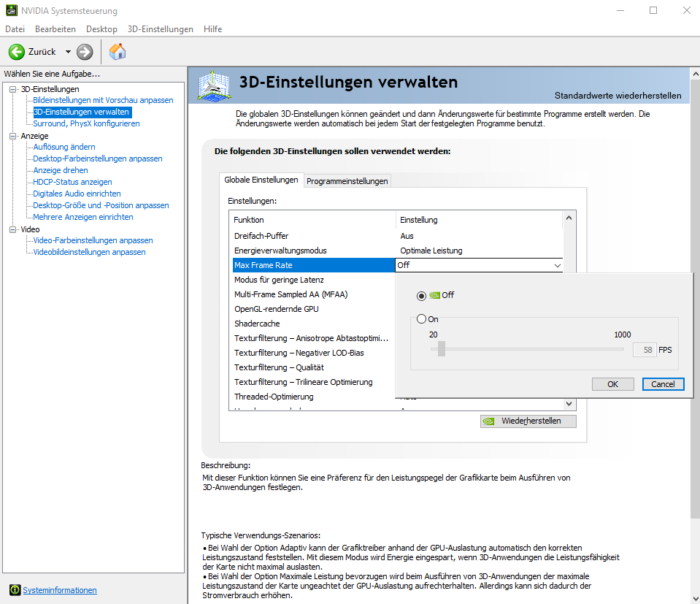Click the 3D-Einstellungen verwalten header icon
Viewport: 700px width, 604px height.
(215, 85)
